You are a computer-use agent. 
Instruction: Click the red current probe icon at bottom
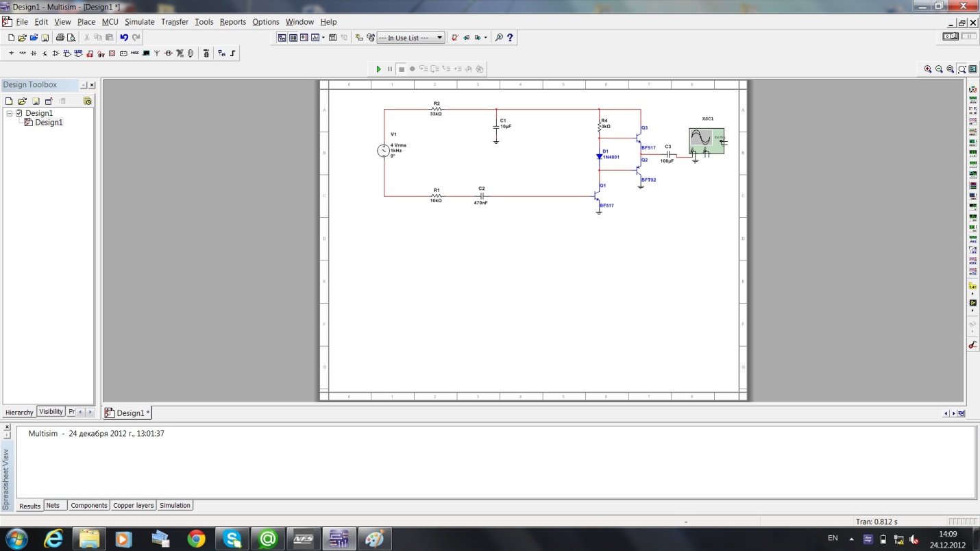pyautogui.click(x=972, y=345)
